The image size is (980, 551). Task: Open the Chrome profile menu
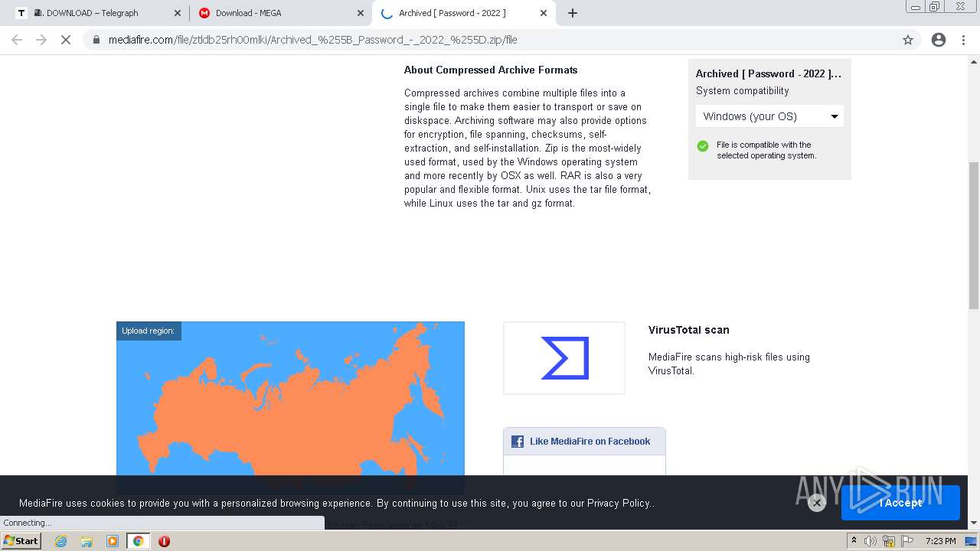(x=938, y=40)
